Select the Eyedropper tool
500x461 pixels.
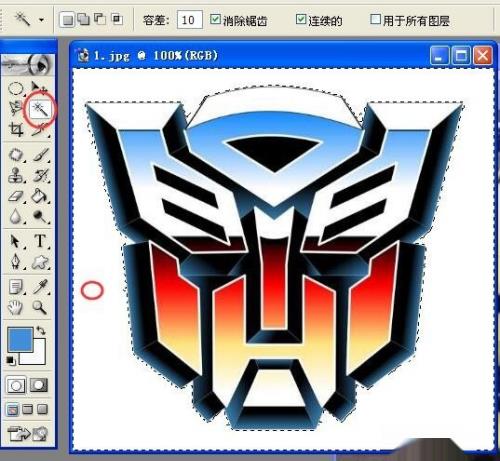click(41, 287)
